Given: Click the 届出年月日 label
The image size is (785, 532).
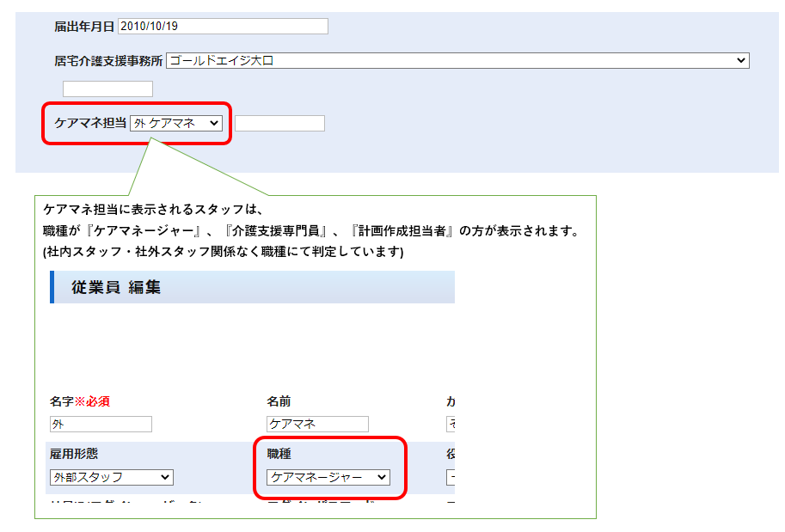Looking at the screenshot, I should tap(84, 27).
